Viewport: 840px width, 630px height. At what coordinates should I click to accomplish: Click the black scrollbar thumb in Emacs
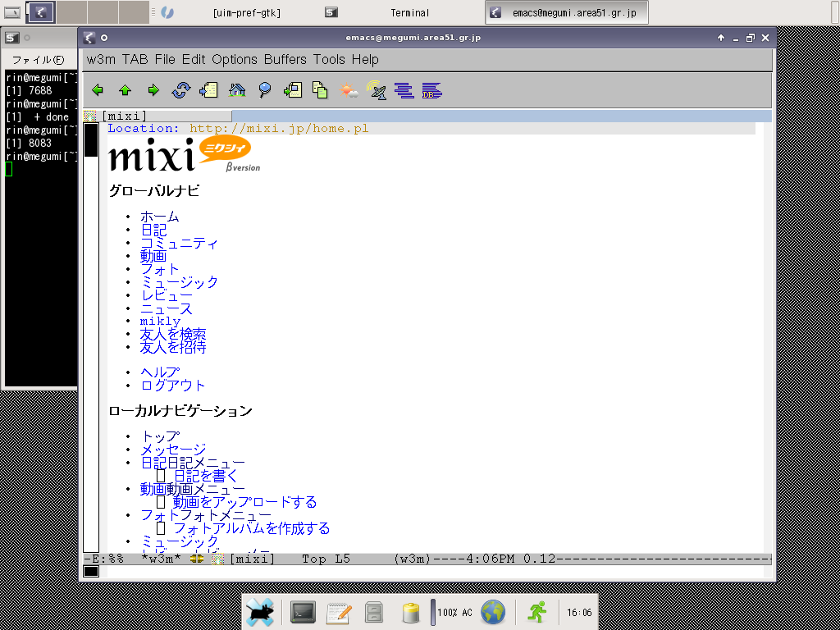(90, 140)
